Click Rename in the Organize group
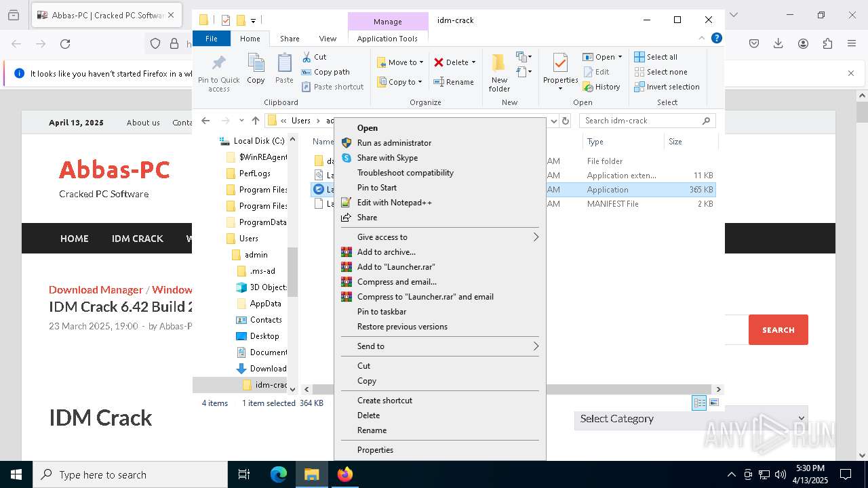Image resolution: width=868 pixels, height=488 pixels. click(x=454, y=82)
